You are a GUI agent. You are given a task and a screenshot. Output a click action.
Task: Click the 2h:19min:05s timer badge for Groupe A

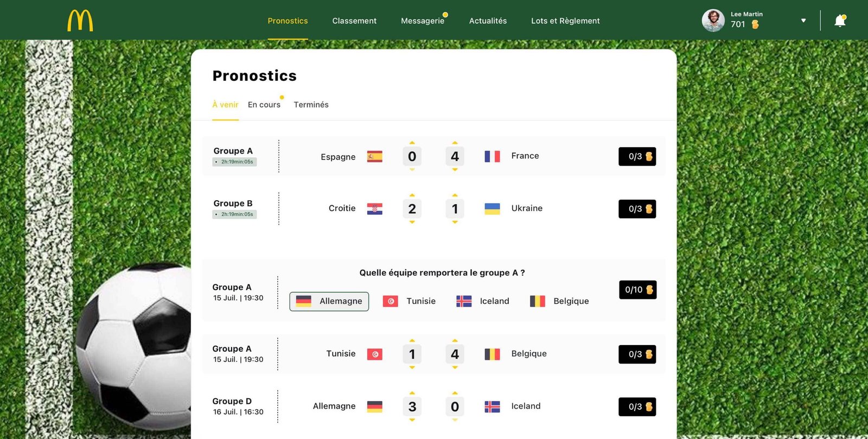pos(234,162)
